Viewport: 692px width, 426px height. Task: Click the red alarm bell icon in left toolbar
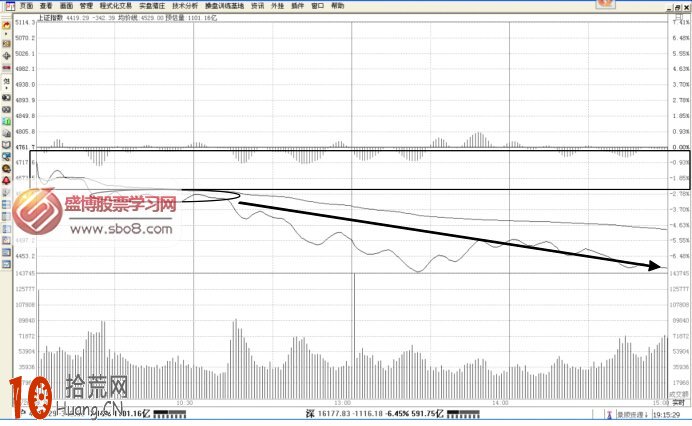pyautogui.click(x=6, y=181)
